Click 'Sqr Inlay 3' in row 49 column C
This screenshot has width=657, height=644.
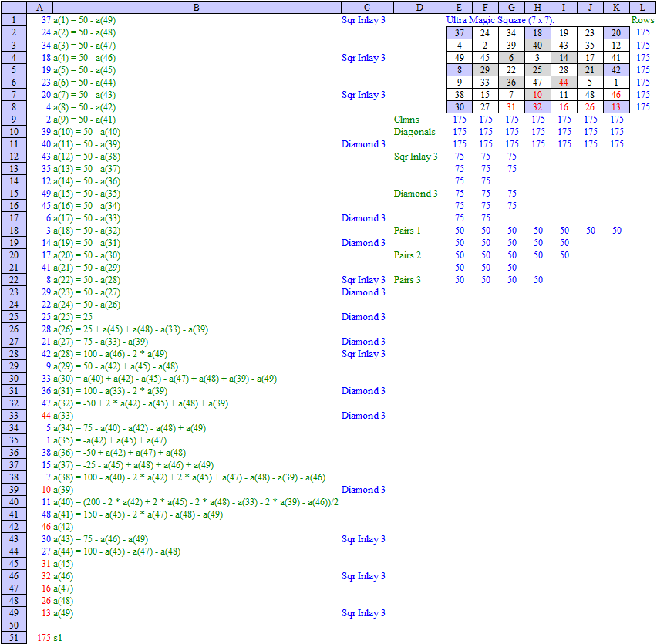pyautogui.click(x=363, y=613)
